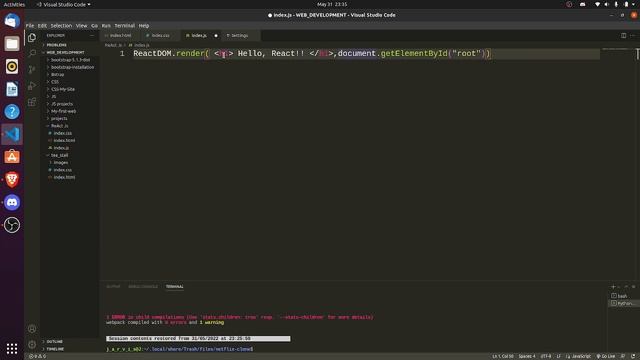Open the Source Control view
This screenshot has width=640, height=360.
(32, 69)
